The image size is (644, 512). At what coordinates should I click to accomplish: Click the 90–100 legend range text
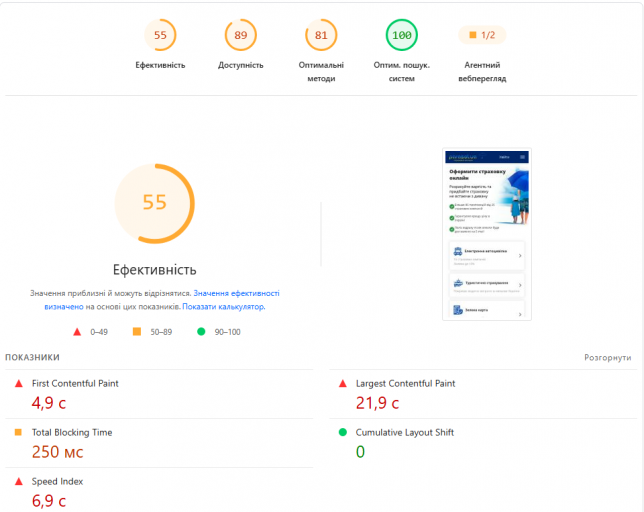(228, 332)
